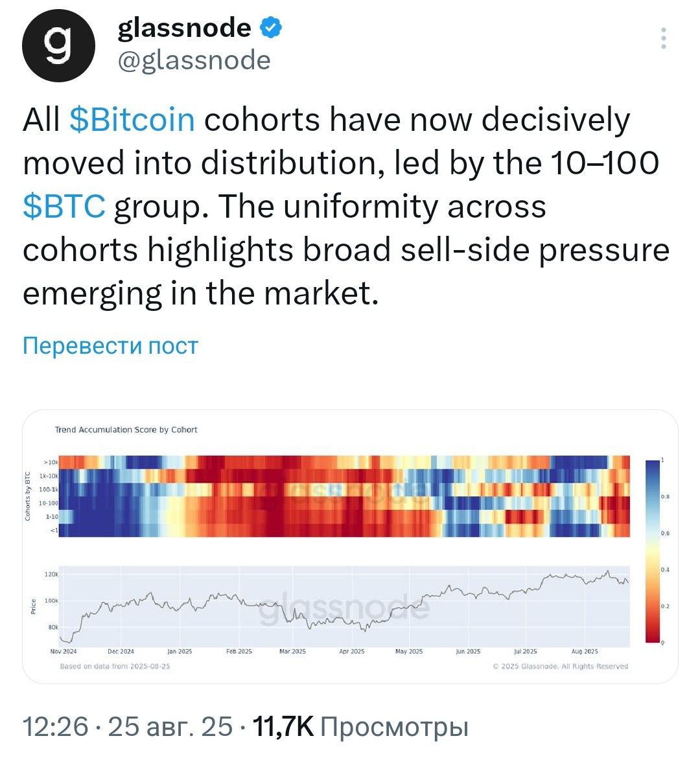Click the blue verified badge
This screenshot has width=700, height=758.
[x=272, y=28]
